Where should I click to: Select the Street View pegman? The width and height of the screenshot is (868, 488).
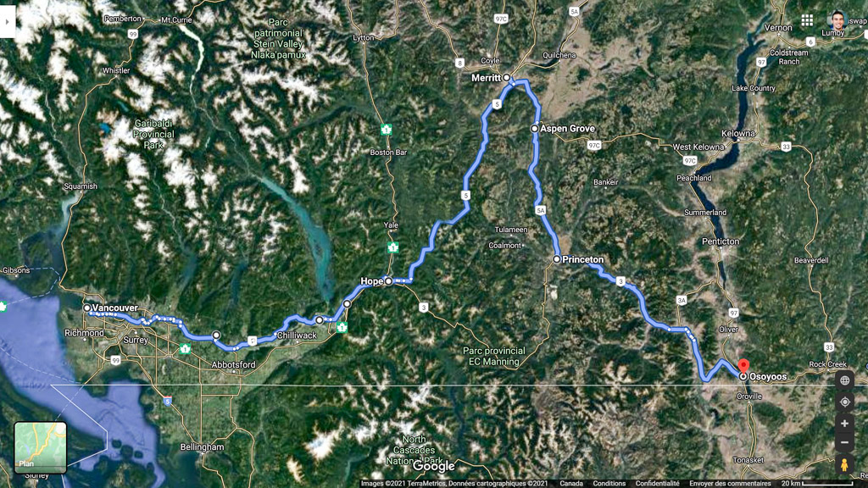(845, 465)
